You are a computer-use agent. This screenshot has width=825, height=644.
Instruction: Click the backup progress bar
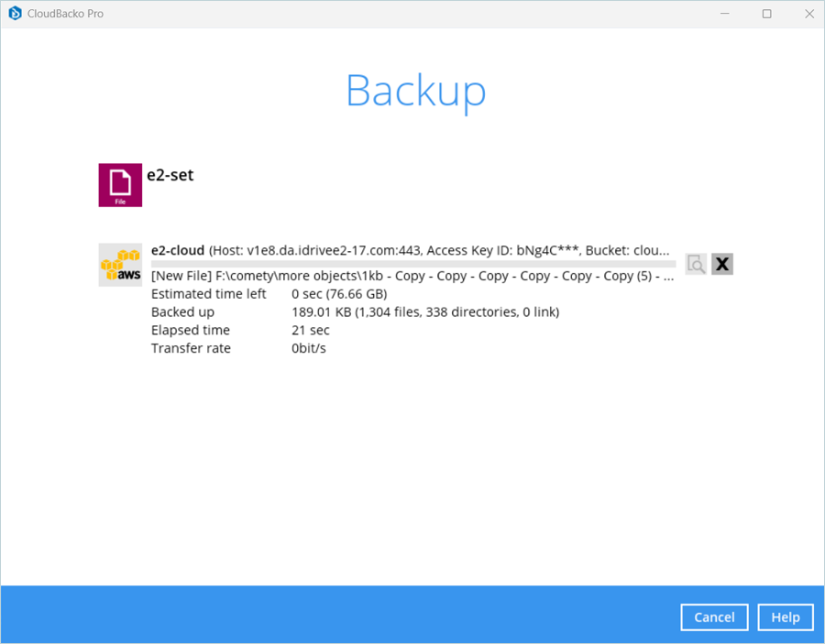click(412, 264)
